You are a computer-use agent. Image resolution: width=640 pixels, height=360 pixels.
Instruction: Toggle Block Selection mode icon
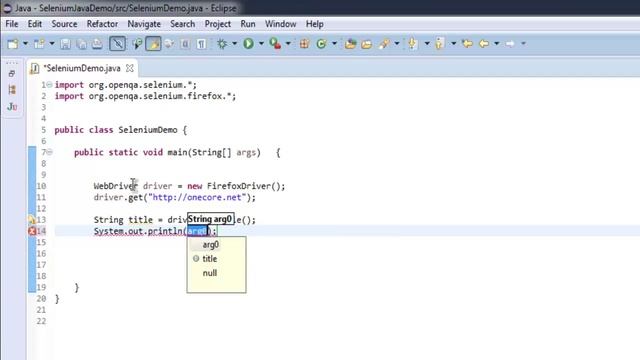tap(185, 44)
